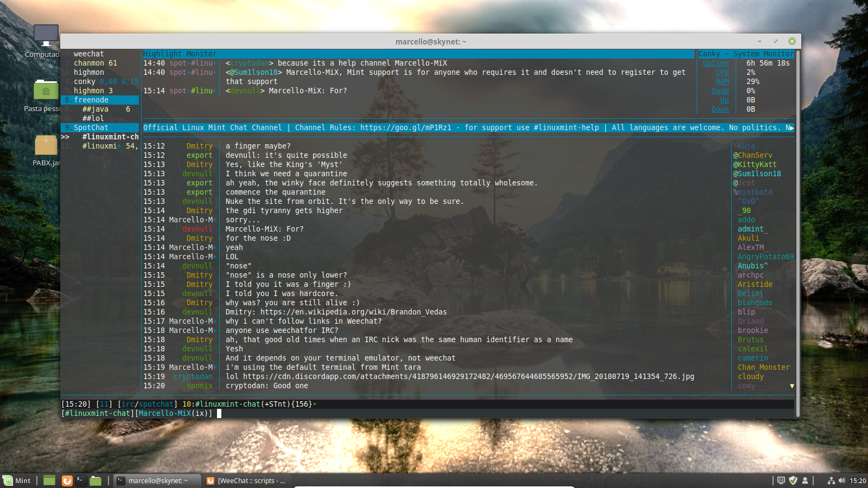Click the Show Desktop icon in the panel
This screenshot has width=868, height=488.
(x=49, y=480)
